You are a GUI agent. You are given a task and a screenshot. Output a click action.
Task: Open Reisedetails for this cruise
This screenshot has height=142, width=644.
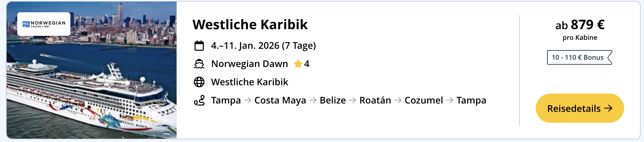click(x=580, y=108)
